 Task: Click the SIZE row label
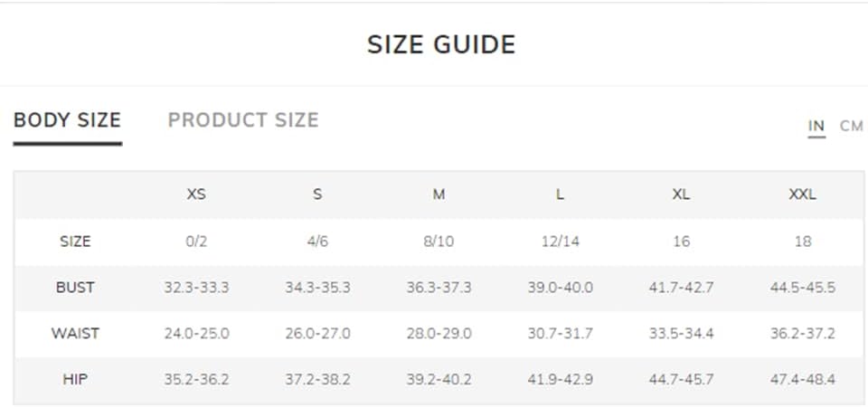click(x=75, y=241)
